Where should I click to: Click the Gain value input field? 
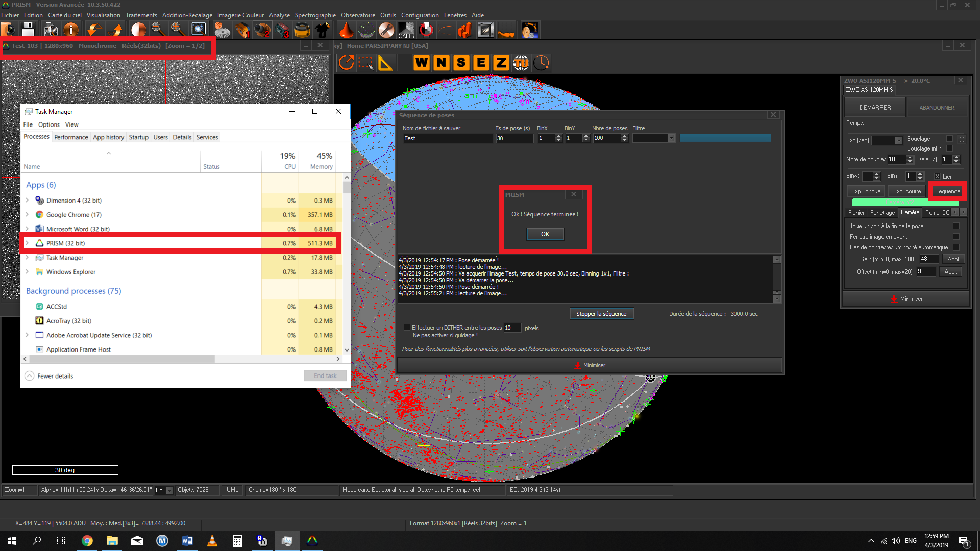pos(928,259)
